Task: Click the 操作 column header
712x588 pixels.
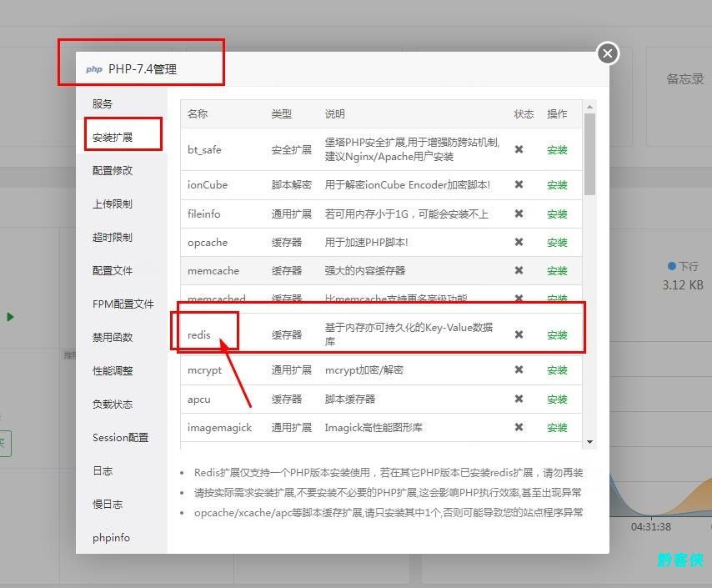Action: 557,114
